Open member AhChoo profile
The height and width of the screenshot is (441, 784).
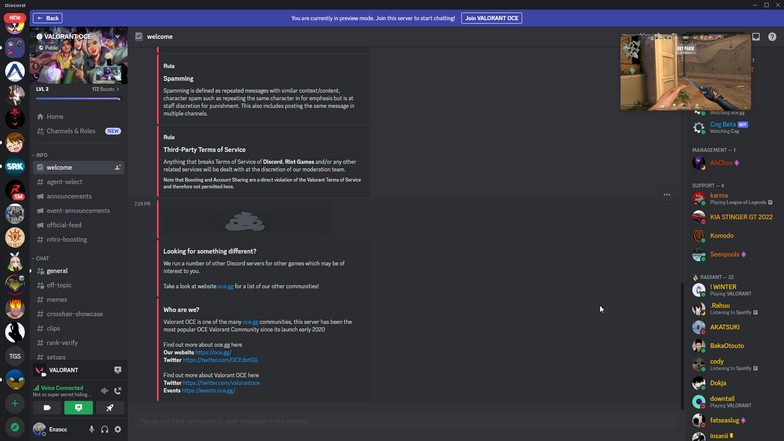[733, 163]
